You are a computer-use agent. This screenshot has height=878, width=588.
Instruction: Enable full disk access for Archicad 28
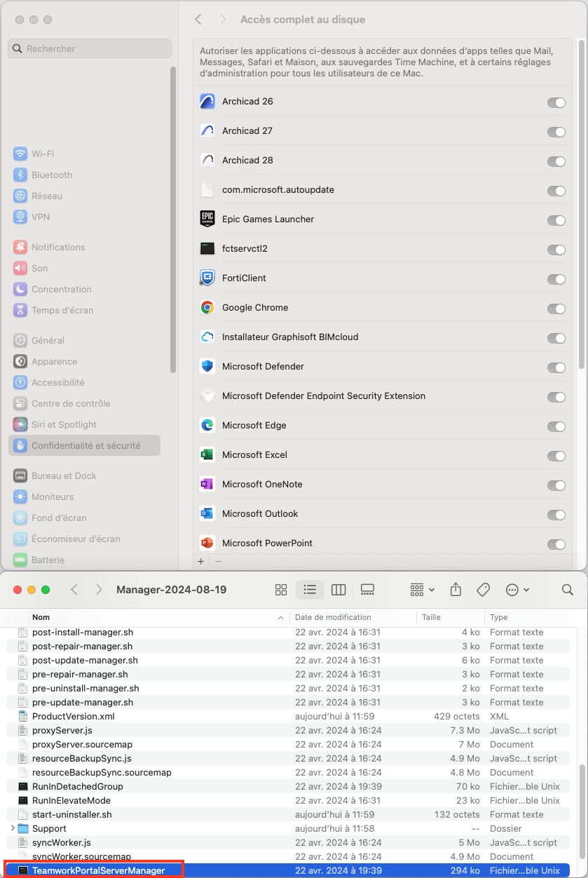tap(556, 161)
